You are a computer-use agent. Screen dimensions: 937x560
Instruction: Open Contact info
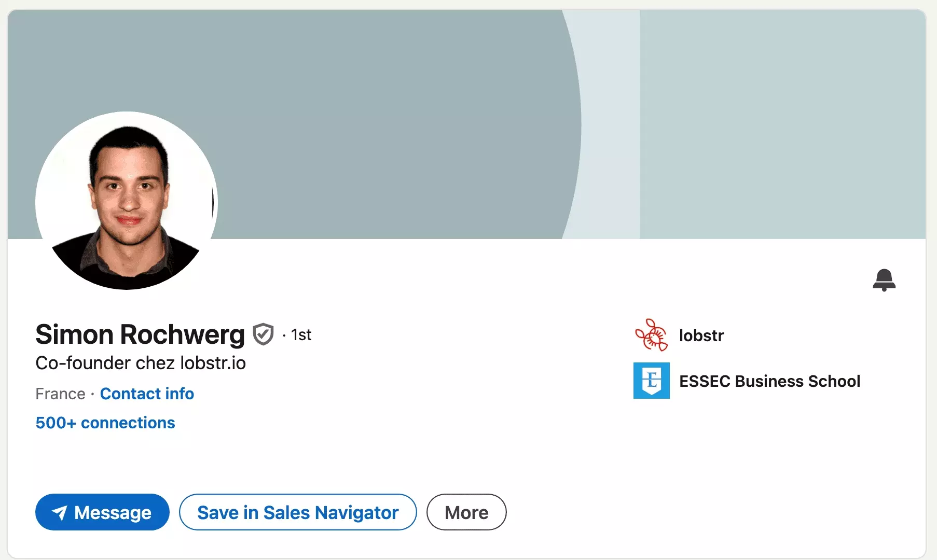tap(147, 394)
